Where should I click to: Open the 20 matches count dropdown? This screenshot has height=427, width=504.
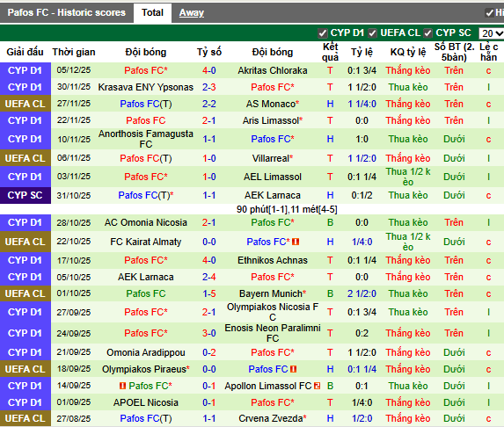point(491,33)
